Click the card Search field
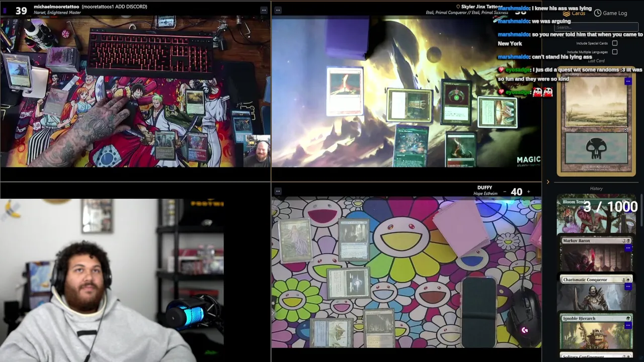644x362 pixels. [596, 28]
